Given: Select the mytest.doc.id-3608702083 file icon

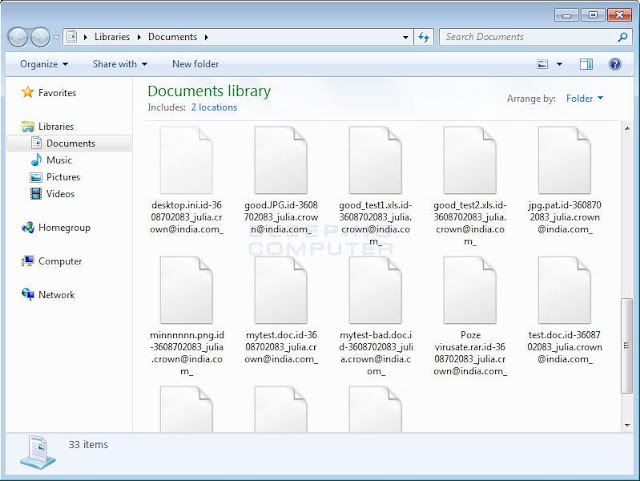Looking at the screenshot, I should point(281,290).
